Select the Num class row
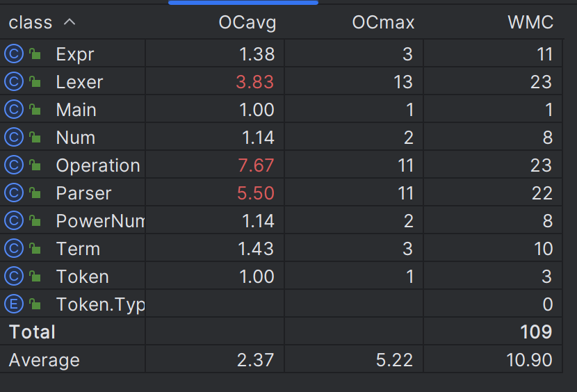 coord(281,138)
